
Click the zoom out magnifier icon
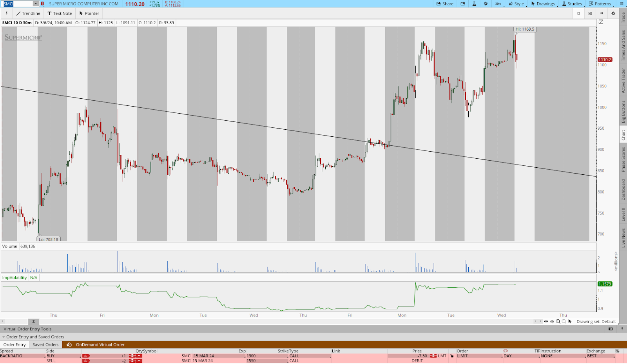pyautogui.click(x=564, y=321)
